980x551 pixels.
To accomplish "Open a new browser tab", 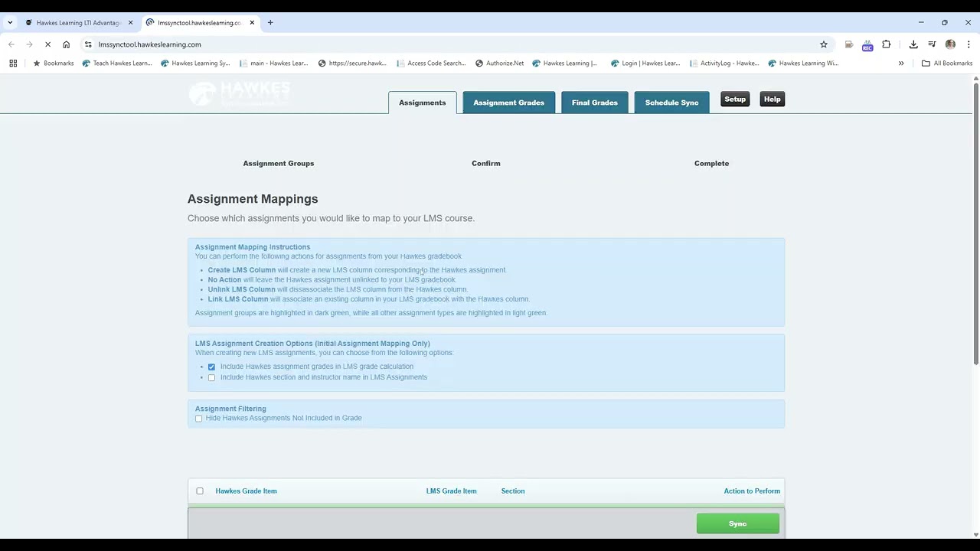I will pyautogui.click(x=270, y=23).
